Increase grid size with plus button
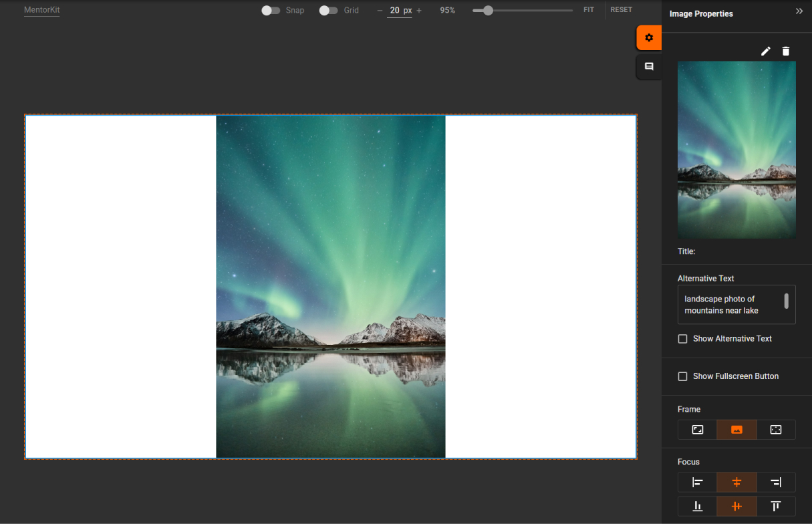 click(x=419, y=10)
